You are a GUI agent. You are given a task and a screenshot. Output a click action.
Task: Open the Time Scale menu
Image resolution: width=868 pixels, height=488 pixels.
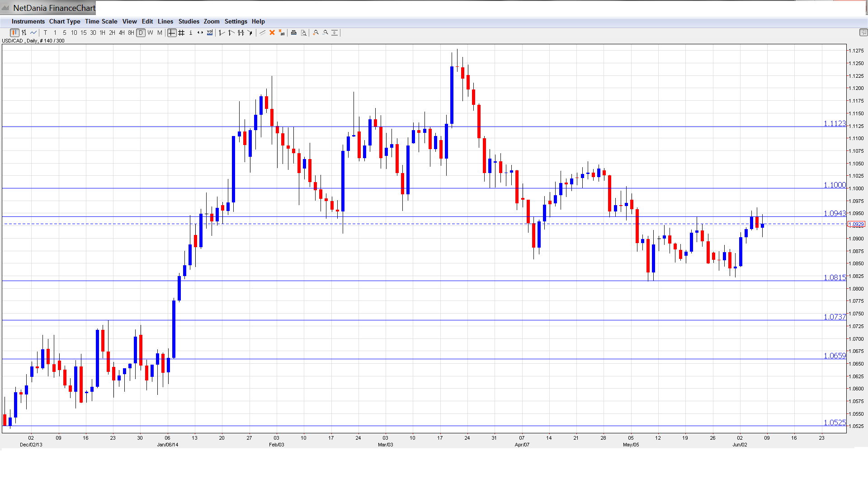(x=101, y=21)
